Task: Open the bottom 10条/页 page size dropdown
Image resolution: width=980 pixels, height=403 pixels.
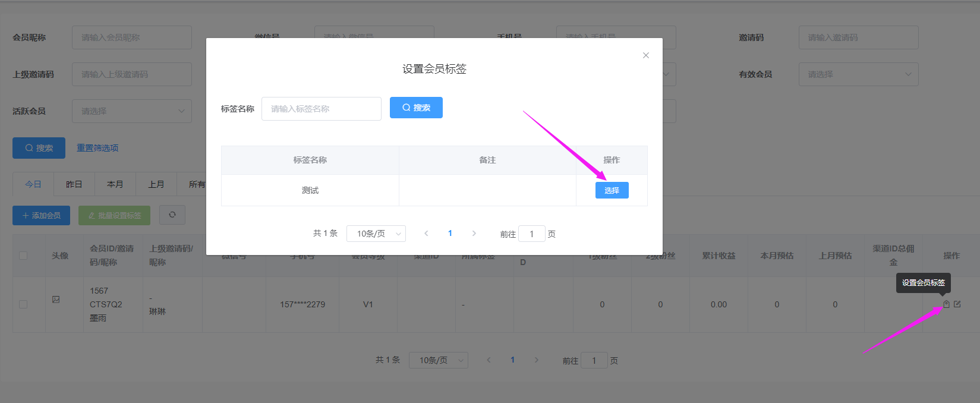Action: coord(439,360)
